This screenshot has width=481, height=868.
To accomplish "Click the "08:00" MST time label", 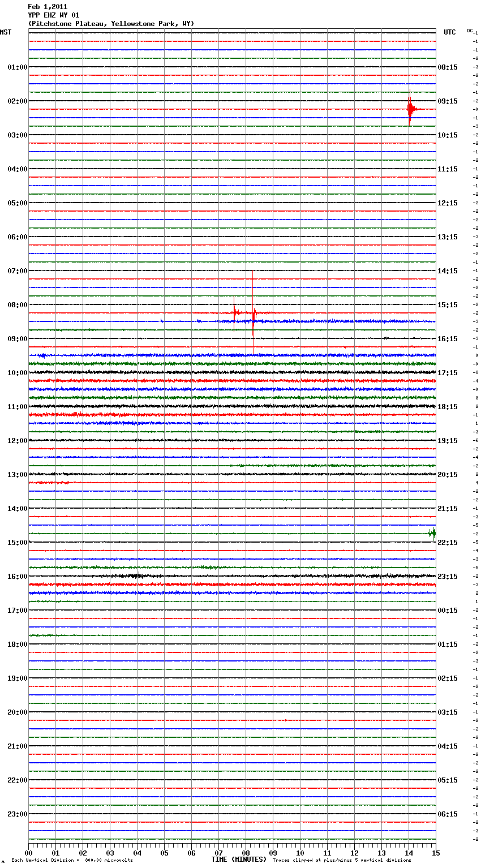I will coord(17,305).
